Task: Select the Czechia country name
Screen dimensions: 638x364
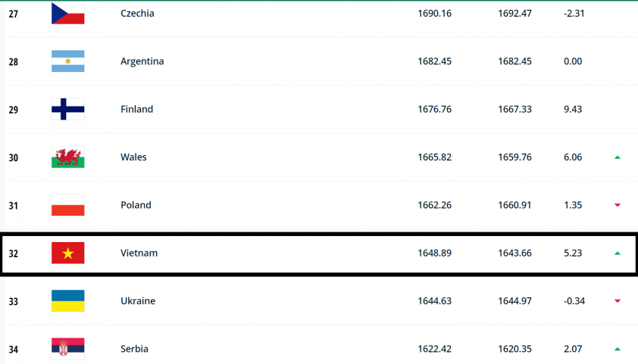Action: (137, 13)
